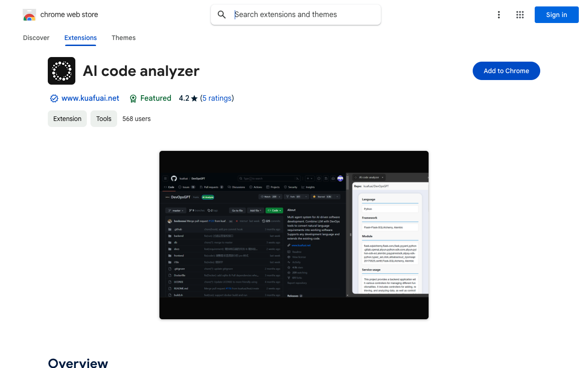The image size is (588, 368).
Task: Click the 4.2 star rating
Action: tap(188, 98)
